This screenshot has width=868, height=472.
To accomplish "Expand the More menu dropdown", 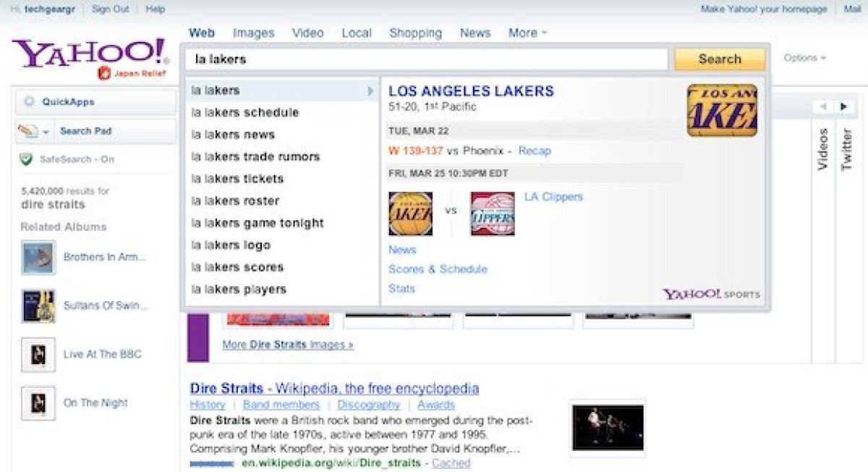I will (527, 33).
